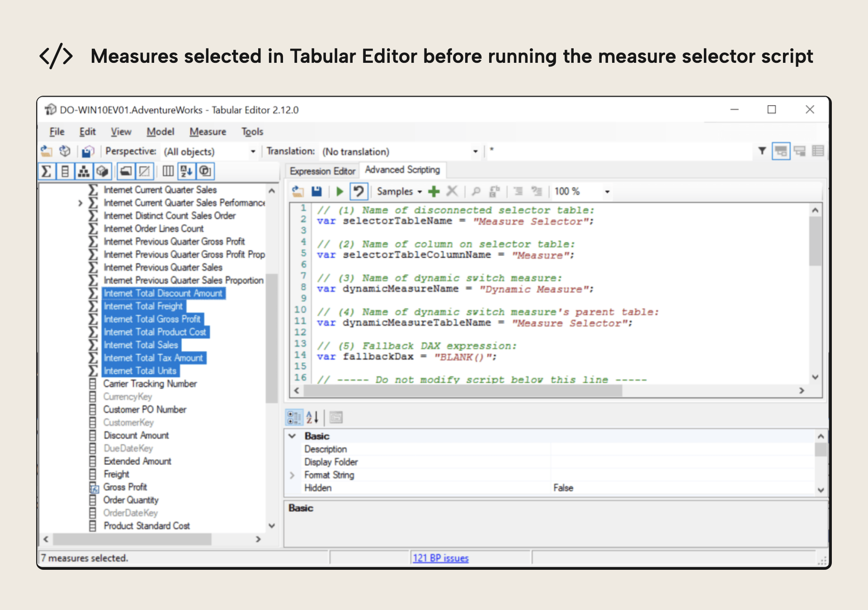Select the second layout view icon at top right
This screenshot has width=868, height=610.
click(x=800, y=151)
